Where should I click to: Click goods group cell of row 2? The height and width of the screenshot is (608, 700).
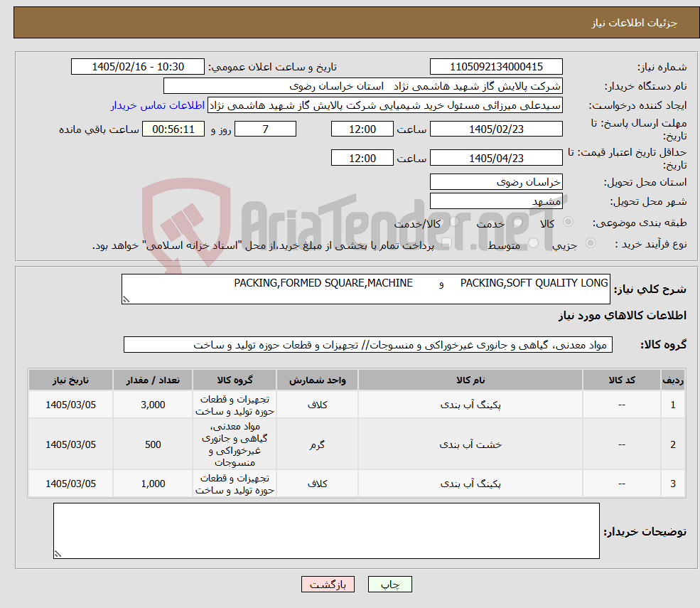(x=235, y=444)
